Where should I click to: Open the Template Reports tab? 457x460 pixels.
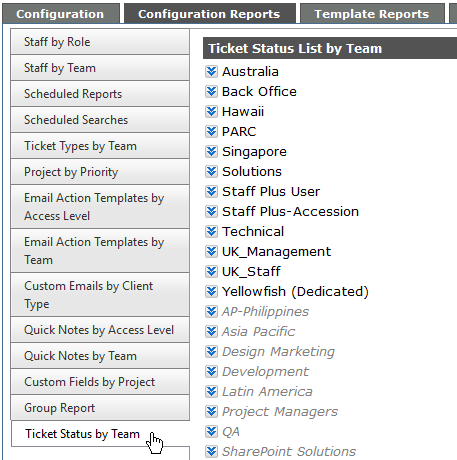click(x=372, y=14)
